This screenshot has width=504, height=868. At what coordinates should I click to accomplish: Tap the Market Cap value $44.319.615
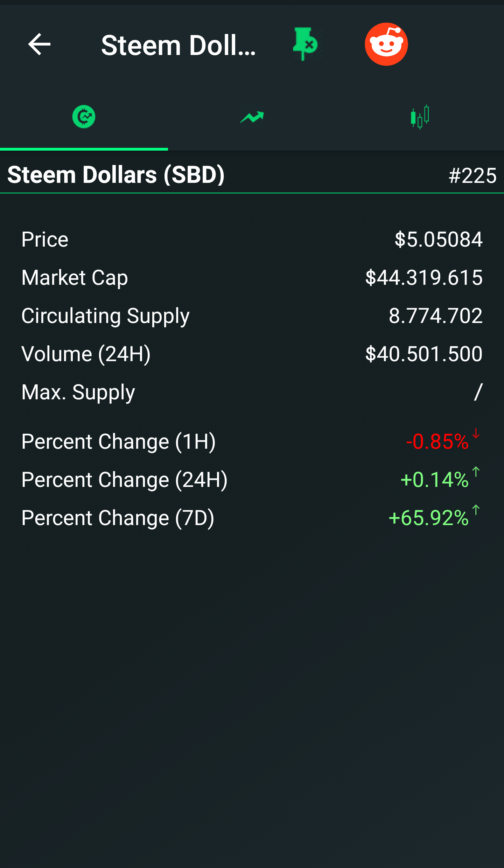pos(423,278)
